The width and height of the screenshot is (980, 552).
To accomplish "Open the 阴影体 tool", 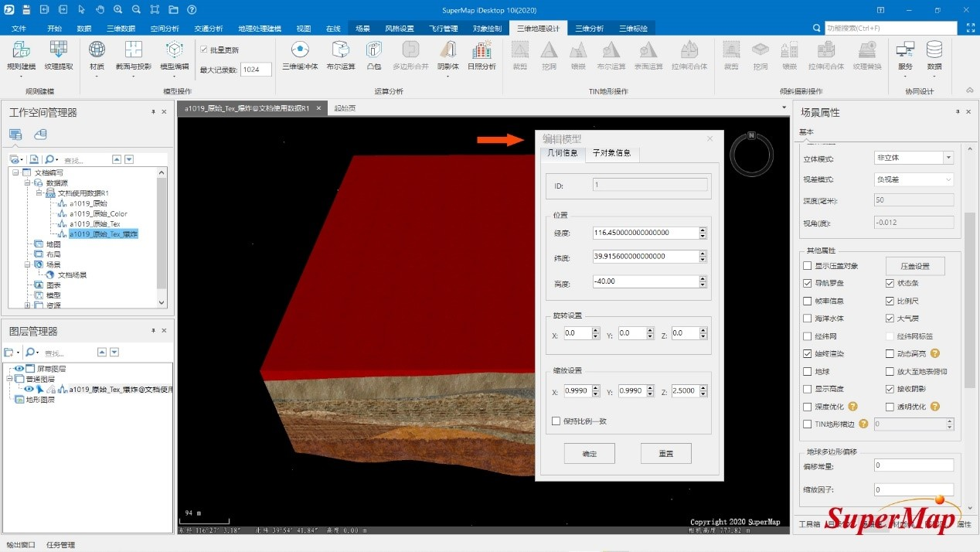I will [448, 56].
